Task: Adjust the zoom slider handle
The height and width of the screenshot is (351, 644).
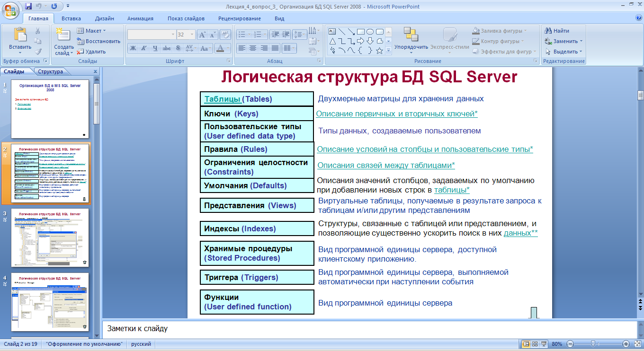Action: tap(592, 344)
